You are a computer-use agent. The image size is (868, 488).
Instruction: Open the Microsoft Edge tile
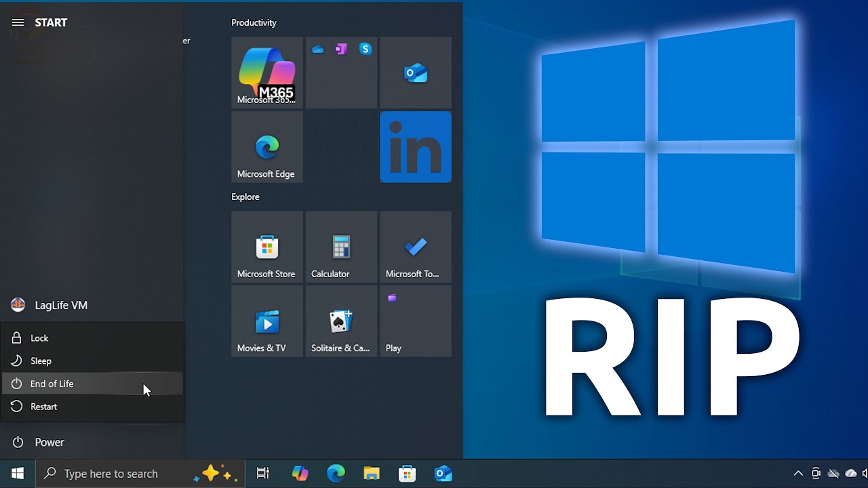tap(267, 147)
